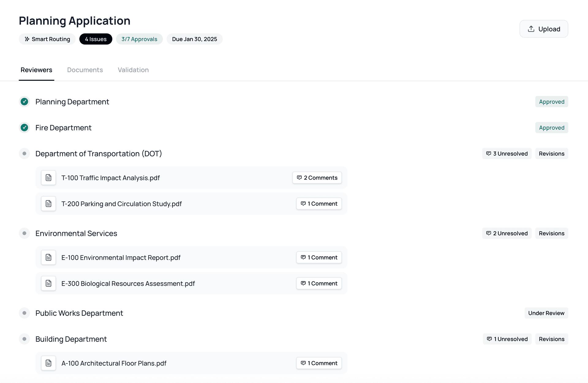Screen dimensions: 588x383
Task: Click the Public Works Department status dot
Action: point(24,313)
